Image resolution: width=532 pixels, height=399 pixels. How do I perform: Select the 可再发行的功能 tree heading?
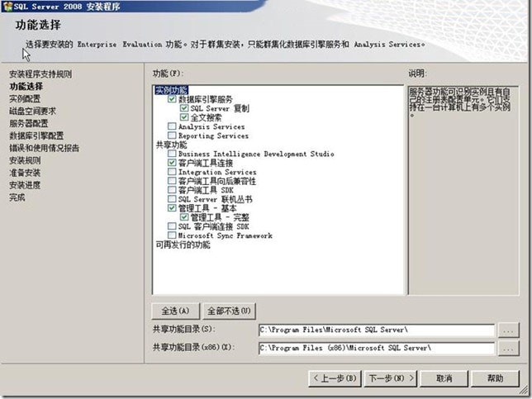click(183, 245)
